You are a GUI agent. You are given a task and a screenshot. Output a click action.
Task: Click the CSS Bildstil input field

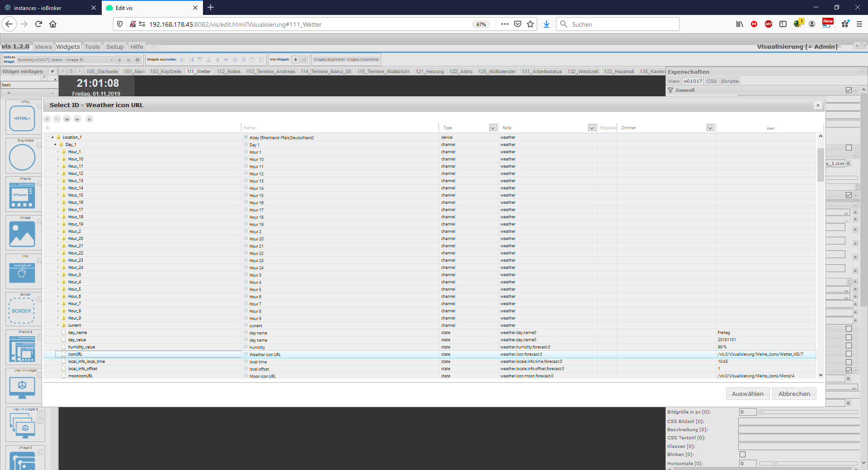tap(799, 422)
